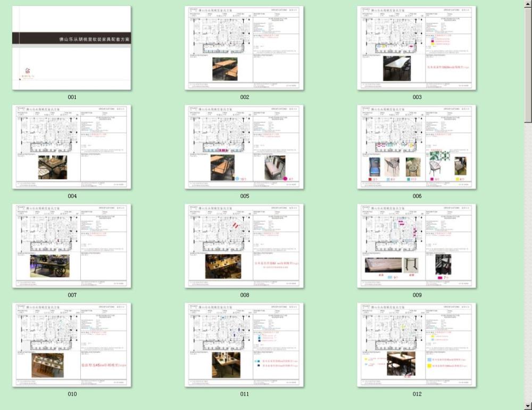Click the "006" caption label

click(x=417, y=196)
